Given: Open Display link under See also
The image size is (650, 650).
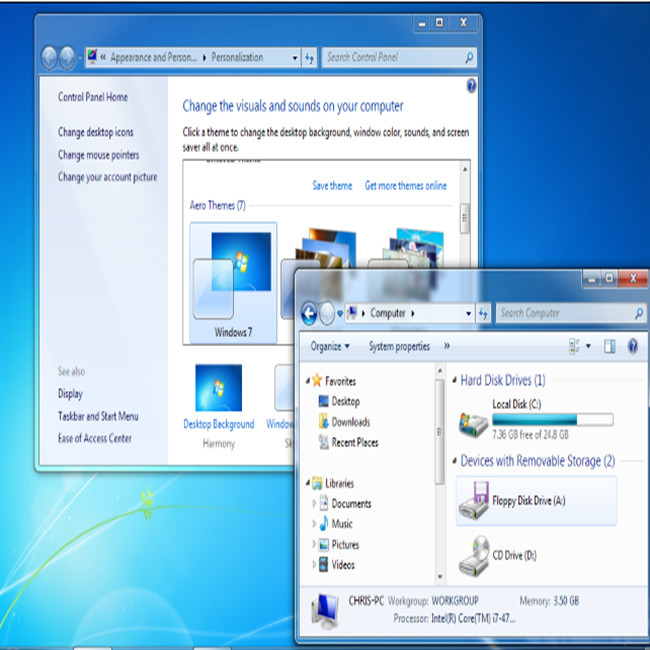Looking at the screenshot, I should pos(70,393).
